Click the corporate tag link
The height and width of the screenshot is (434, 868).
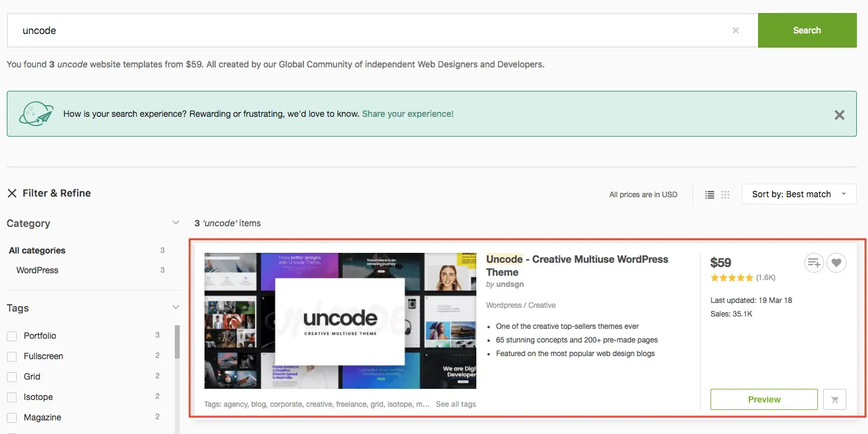coord(287,404)
